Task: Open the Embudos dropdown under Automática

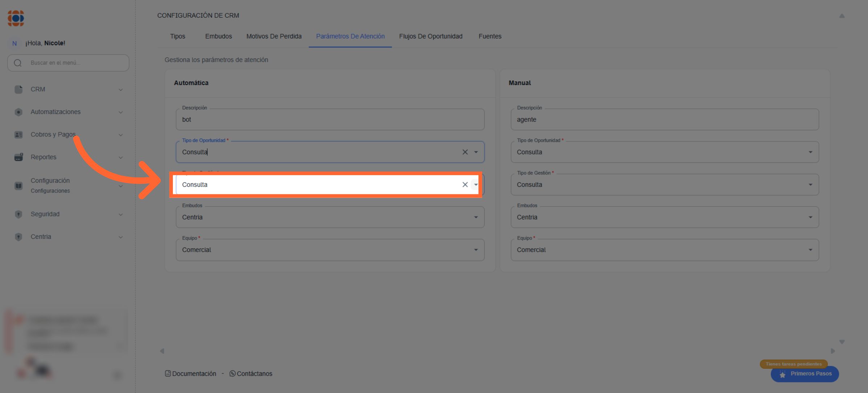Action: click(476, 217)
